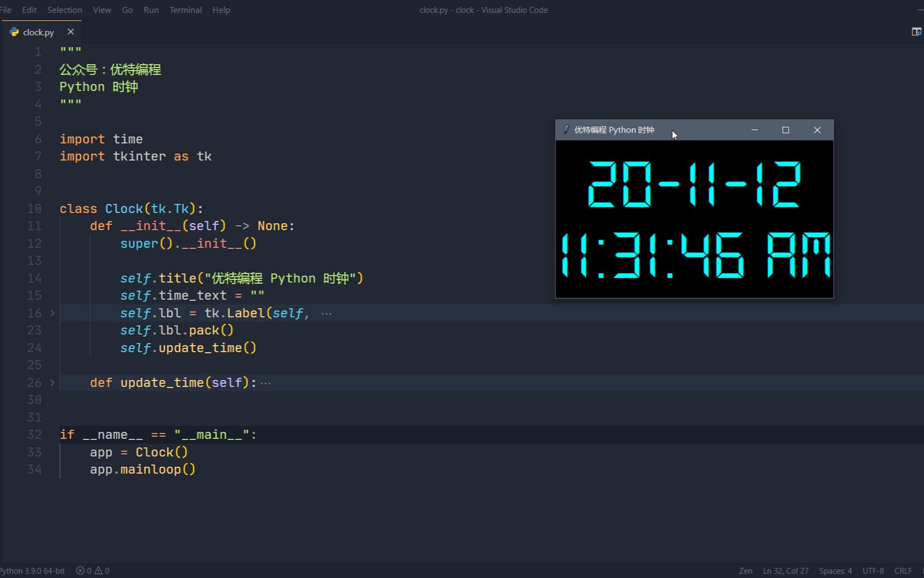Image resolution: width=924 pixels, height=578 pixels.
Task: Click the 'self.lbl.pack()' line
Action: pos(177,330)
